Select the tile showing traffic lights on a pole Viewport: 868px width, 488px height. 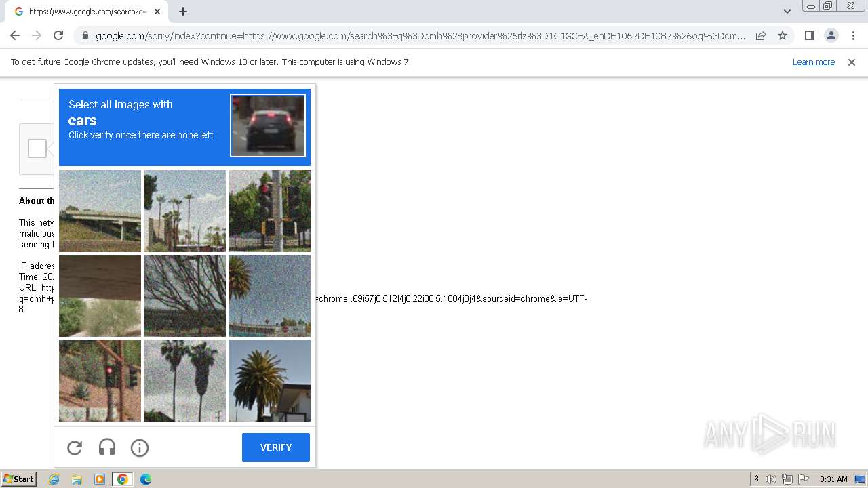click(269, 211)
